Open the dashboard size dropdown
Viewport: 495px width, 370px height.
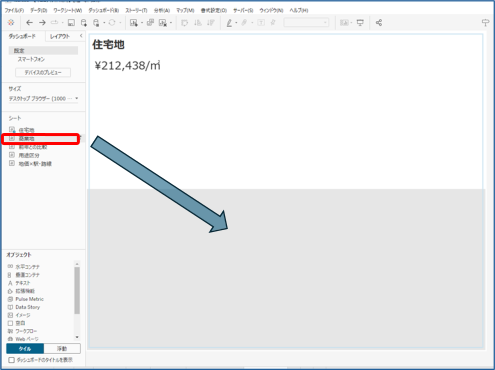[43, 99]
